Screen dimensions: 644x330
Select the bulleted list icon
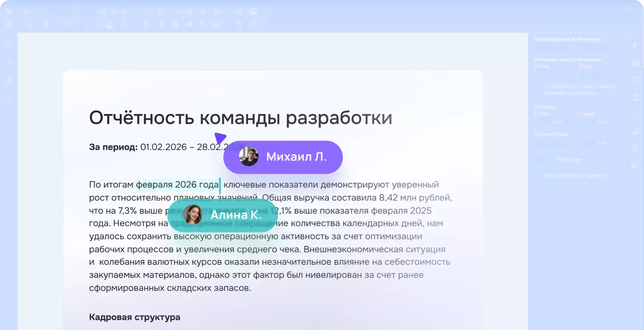(147, 12)
